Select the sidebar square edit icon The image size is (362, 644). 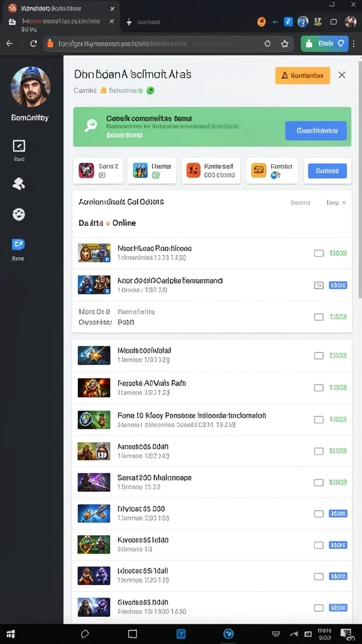[x=19, y=146]
